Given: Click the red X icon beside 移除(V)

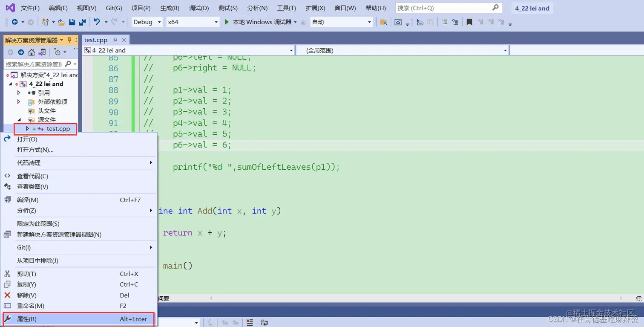Looking at the screenshot, I should [7, 295].
